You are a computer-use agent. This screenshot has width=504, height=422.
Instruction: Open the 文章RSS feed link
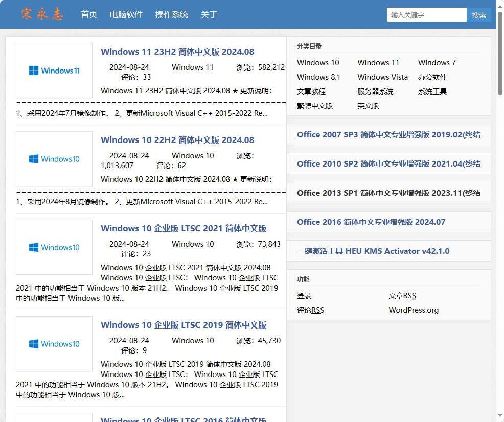[x=402, y=296]
